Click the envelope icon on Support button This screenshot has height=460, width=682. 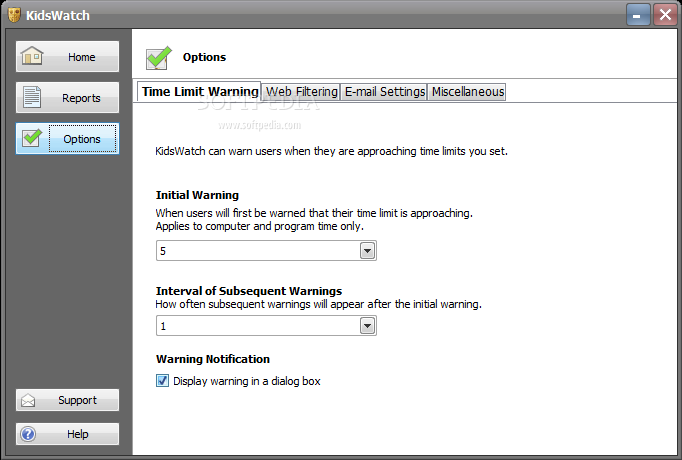coord(28,400)
